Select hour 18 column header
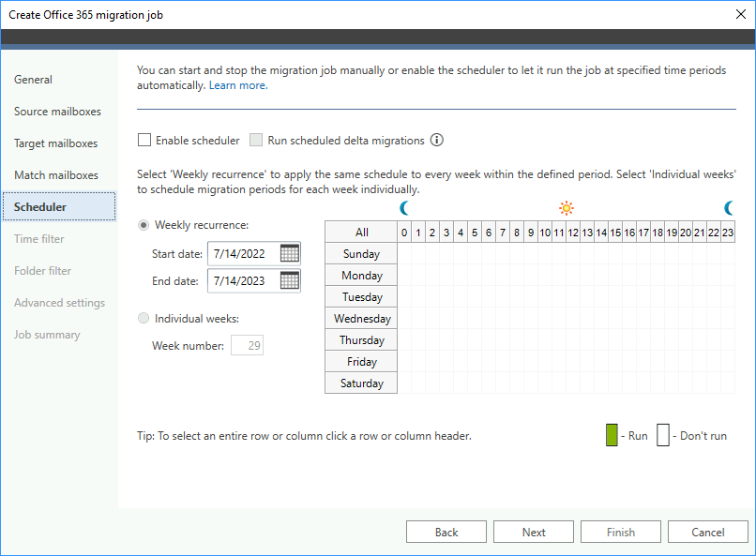Viewport: 756px width, 556px height. (658, 233)
